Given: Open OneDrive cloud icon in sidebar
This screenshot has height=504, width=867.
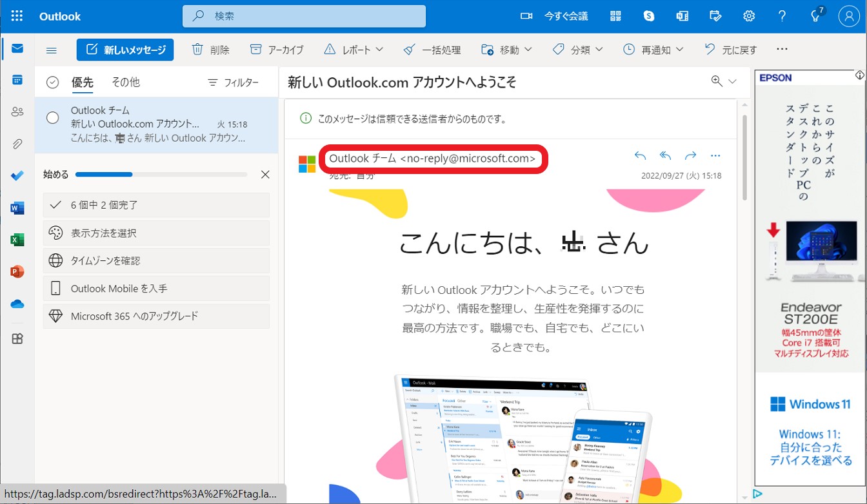Looking at the screenshot, I should (17, 304).
